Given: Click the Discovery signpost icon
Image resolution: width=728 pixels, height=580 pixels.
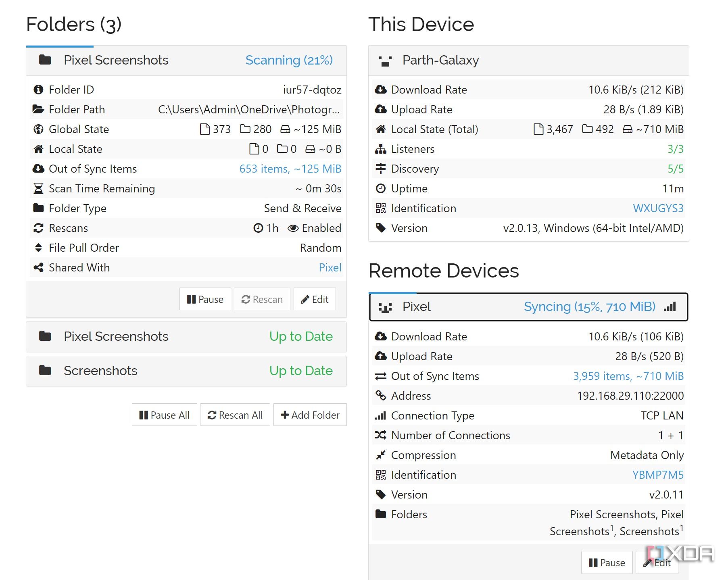Looking at the screenshot, I should point(380,169).
